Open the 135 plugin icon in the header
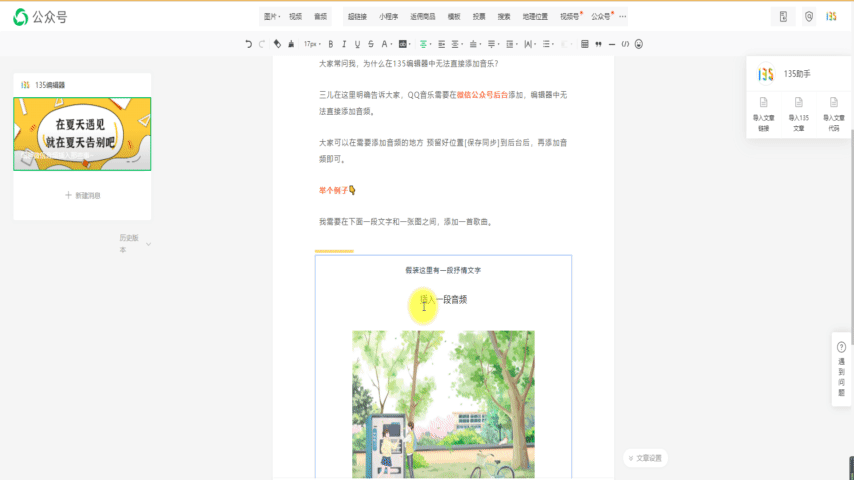The image size is (854, 480). pos(831,17)
